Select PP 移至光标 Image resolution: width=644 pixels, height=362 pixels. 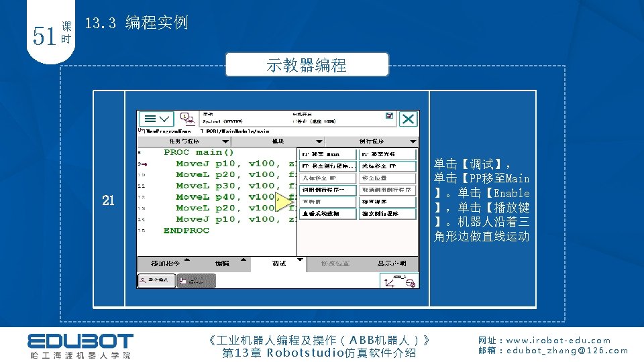click(387, 154)
